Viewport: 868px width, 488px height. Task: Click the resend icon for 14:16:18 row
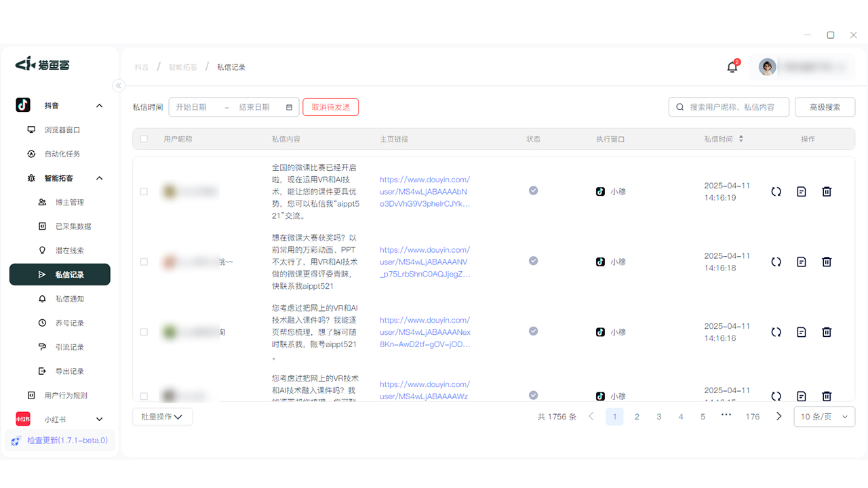(776, 262)
